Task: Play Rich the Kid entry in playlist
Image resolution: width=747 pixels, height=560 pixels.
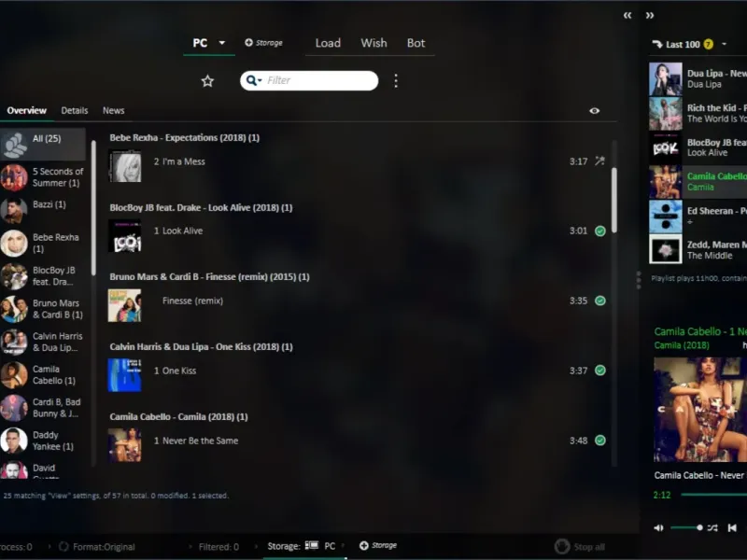Action: pos(698,113)
